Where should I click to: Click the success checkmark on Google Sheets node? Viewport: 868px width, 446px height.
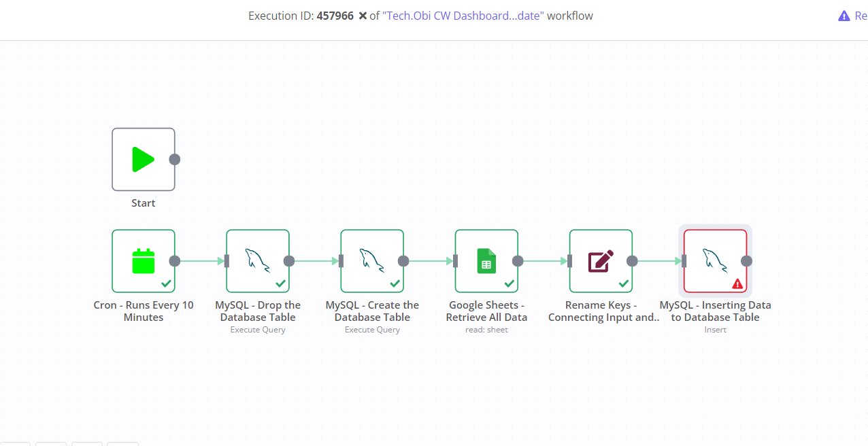(x=509, y=284)
